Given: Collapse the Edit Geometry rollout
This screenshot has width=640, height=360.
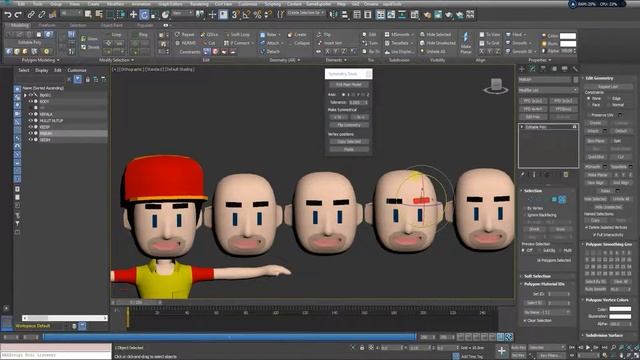Looking at the screenshot, I should click(x=599, y=78).
